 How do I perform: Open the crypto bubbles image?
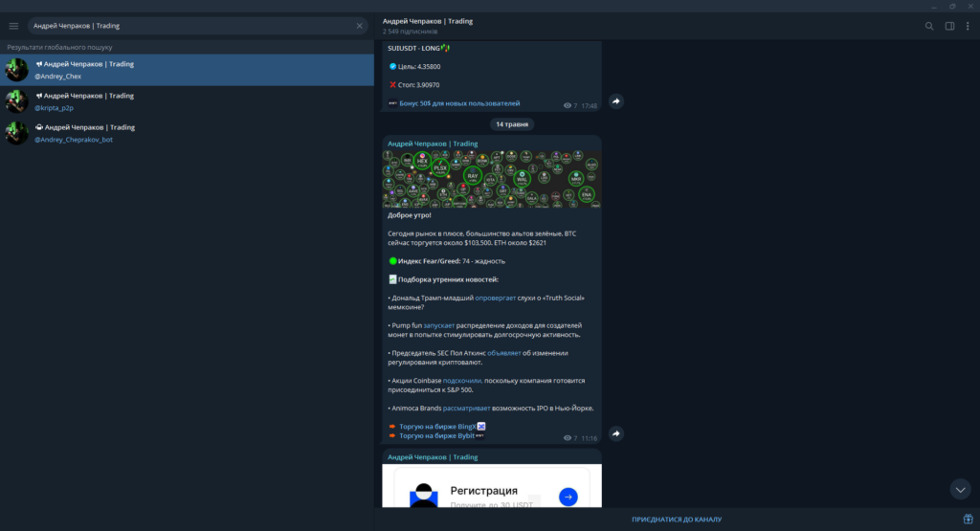[x=492, y=179]
